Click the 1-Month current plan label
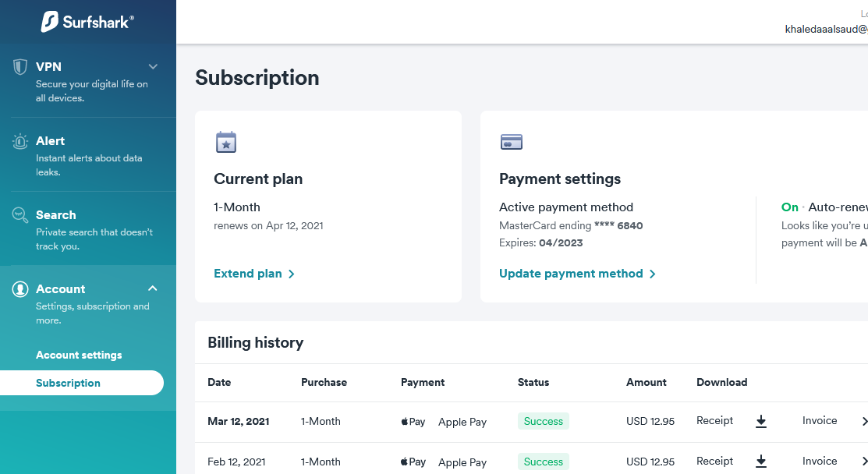The height and width of the screenshot is (474, 868). pyautogui.click(x=237, y=207)
